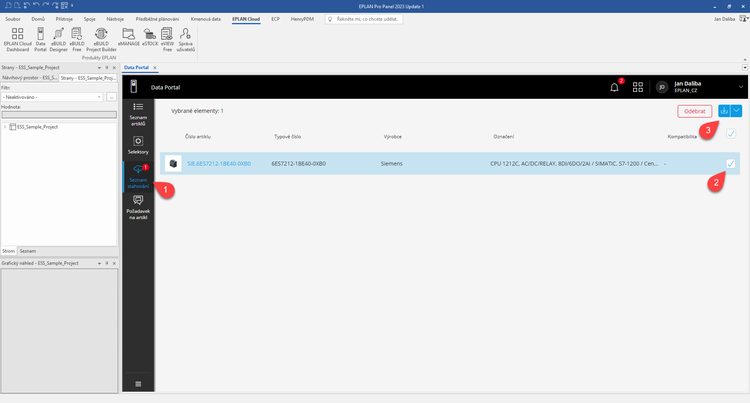Open eBUILD Free

coord(77,39)
